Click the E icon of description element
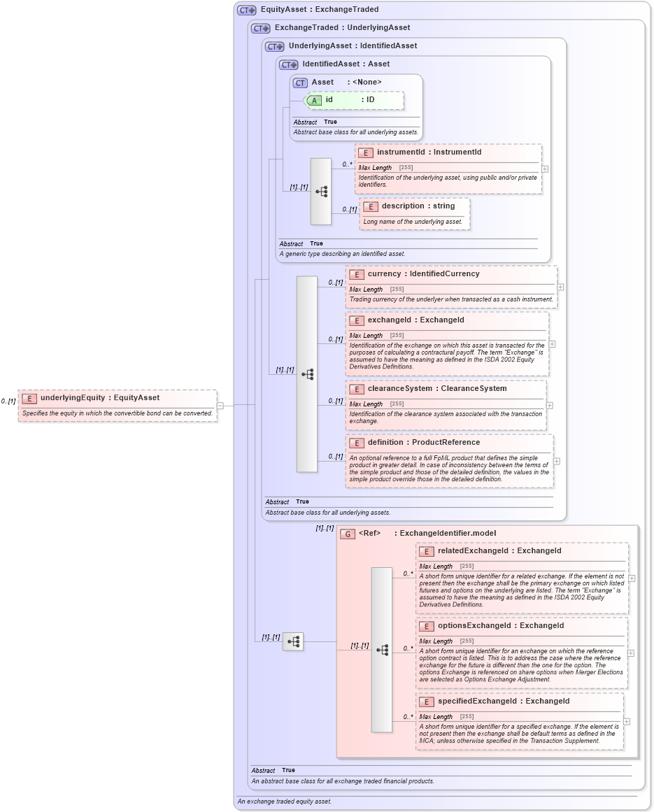This screenshot has width=654, height=812. click(x=370, y=206)
